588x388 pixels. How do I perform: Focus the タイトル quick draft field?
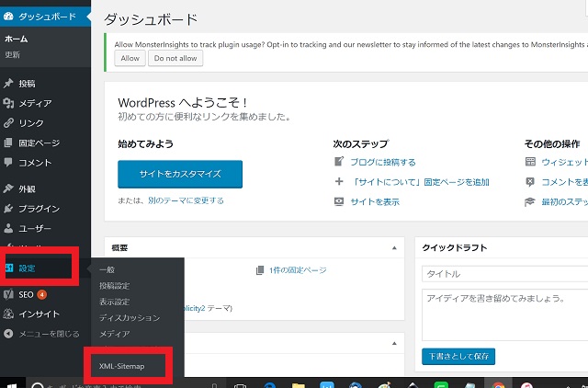pyautogui.click(x=504, y=274)
